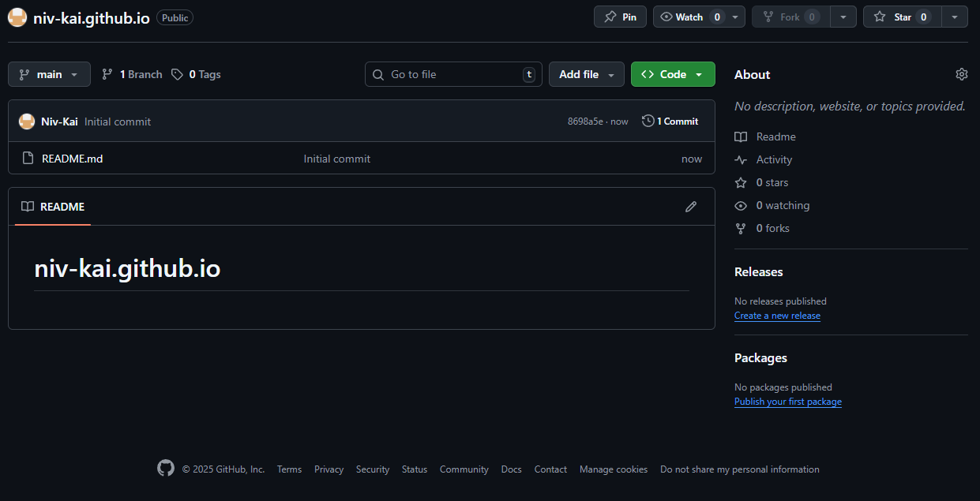Click Publish your first package

[788, 402]
